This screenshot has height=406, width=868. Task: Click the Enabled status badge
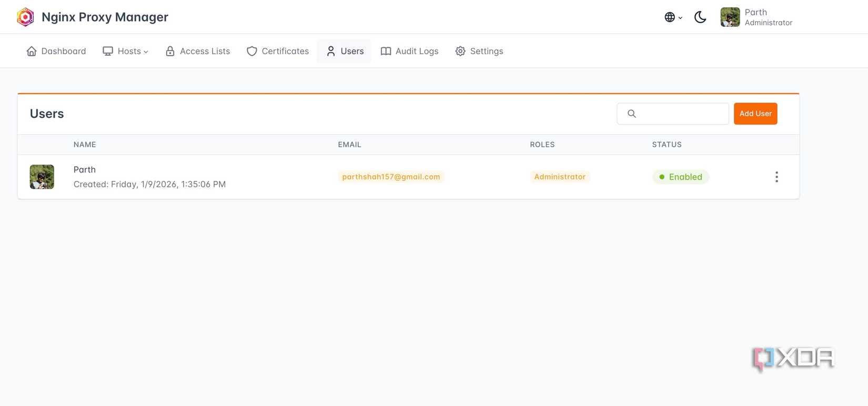pos(681,177)
